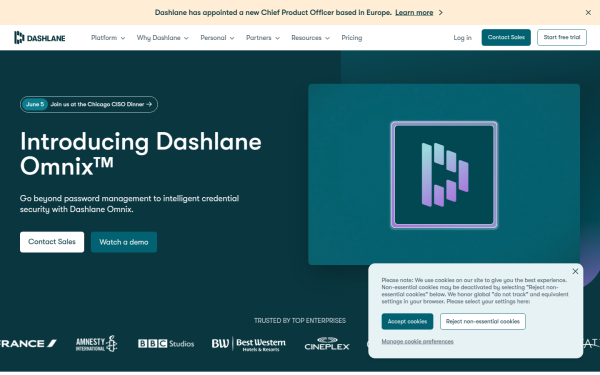Click the Introducing Dashlane Omnix heading
The height and width of the screenshot is (375, 600).
141,153
